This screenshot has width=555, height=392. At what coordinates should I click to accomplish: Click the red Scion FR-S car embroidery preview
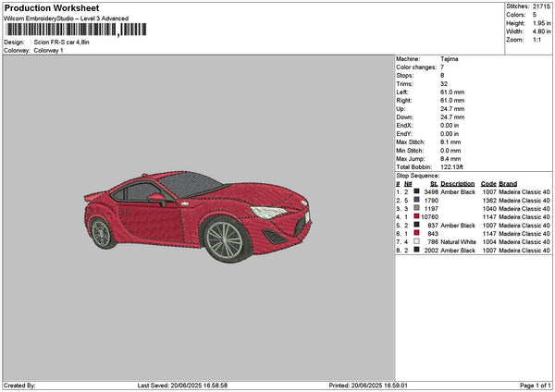[x=198, y=217]
